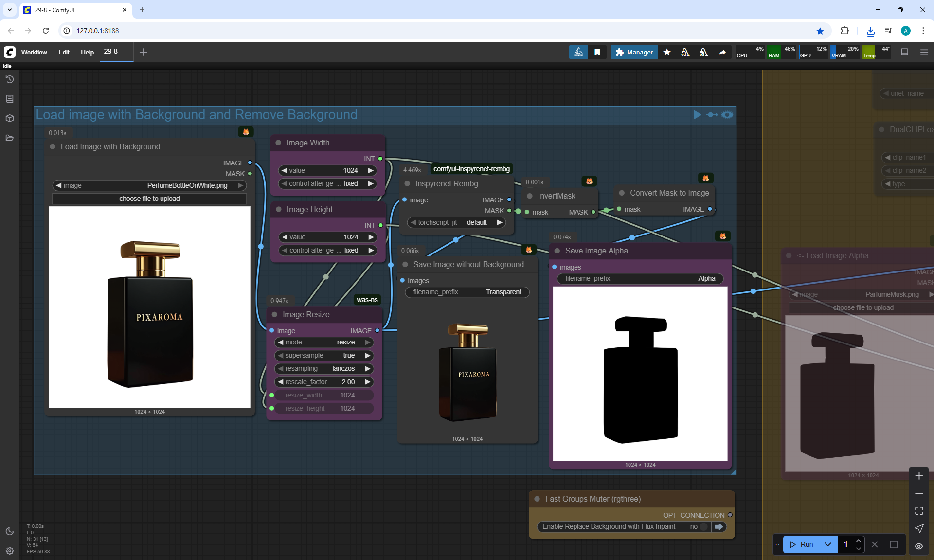Toggle link visibility eye icon
Image resolution: width=934 pixels, height=560 pixels.
[x=919, y=546]
